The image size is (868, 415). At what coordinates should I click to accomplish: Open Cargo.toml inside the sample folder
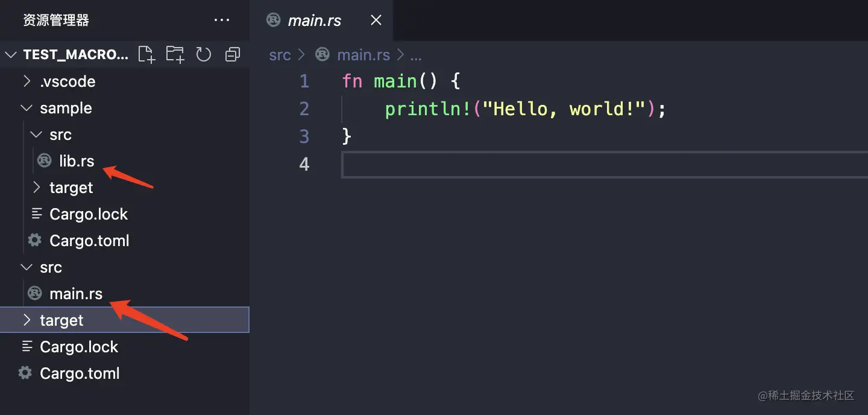tap(89, 241)
